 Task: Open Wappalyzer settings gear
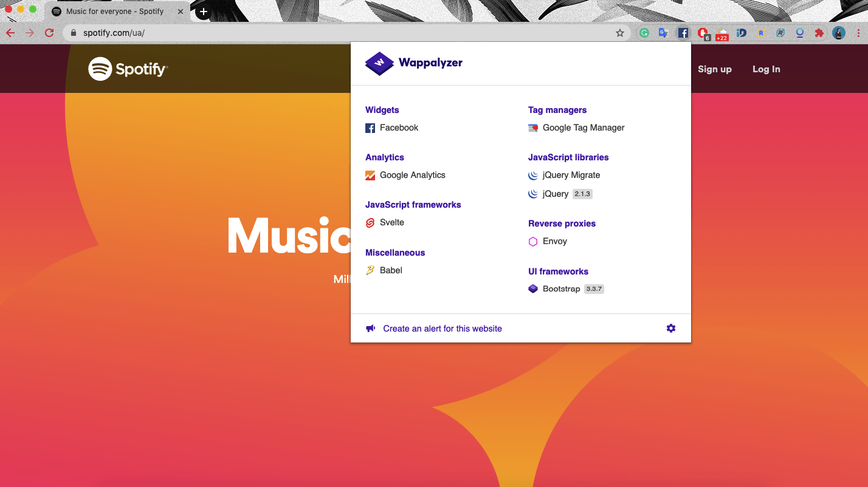(671, 328)
